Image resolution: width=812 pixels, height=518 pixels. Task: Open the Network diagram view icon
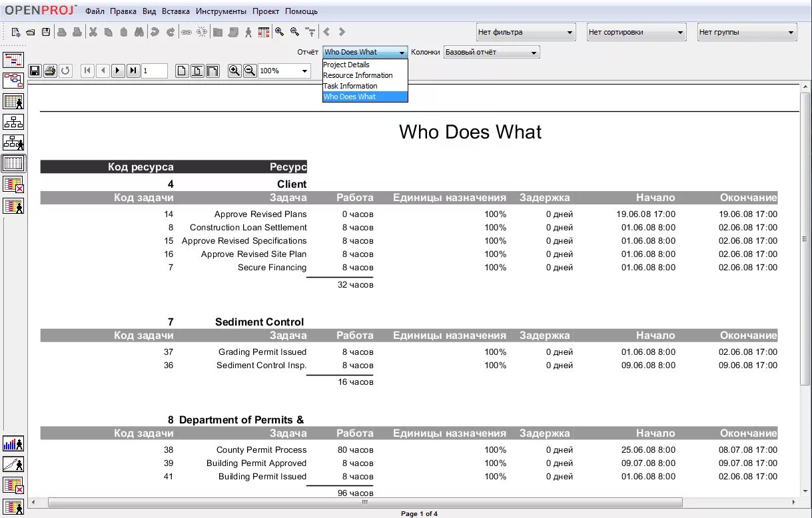coord(13,81)
